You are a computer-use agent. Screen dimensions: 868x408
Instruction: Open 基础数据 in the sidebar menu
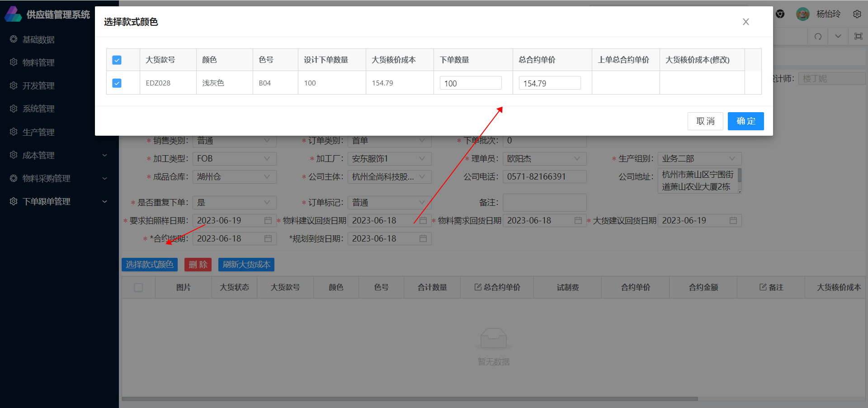[38, 39]
